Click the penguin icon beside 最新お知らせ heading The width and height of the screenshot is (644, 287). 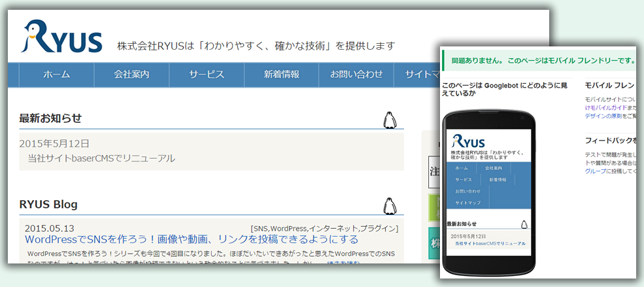point(390,120)
